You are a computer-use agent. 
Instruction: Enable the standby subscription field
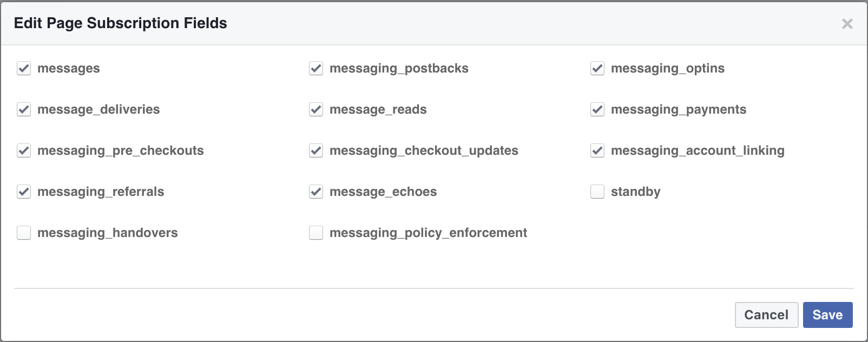point(597,192)
